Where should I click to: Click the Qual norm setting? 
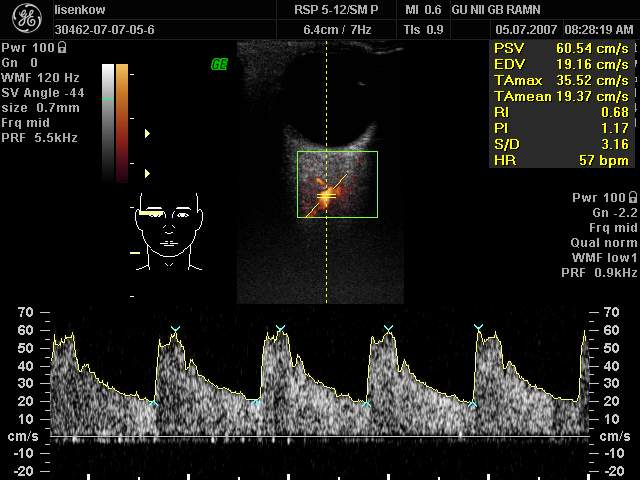(x=604, y=242)
